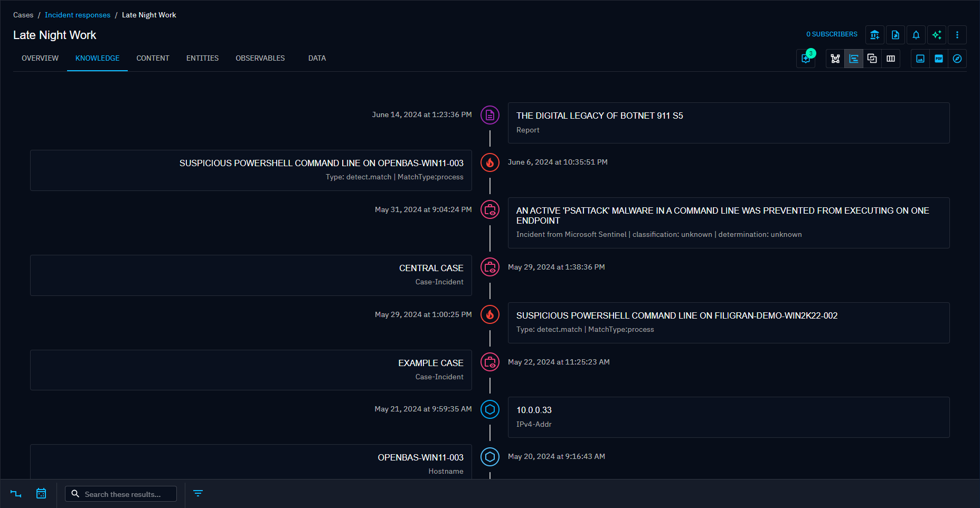Export the timeline as an image

920,59
